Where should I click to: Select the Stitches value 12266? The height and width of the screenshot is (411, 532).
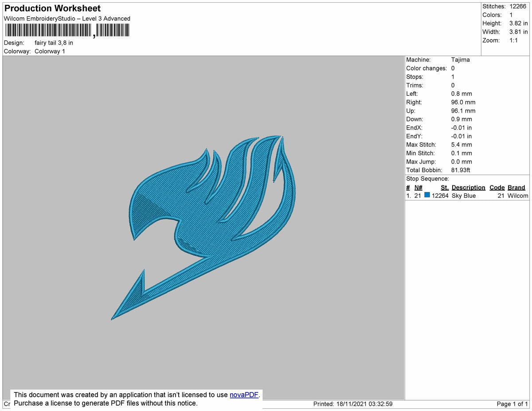[x=518, y=7]
